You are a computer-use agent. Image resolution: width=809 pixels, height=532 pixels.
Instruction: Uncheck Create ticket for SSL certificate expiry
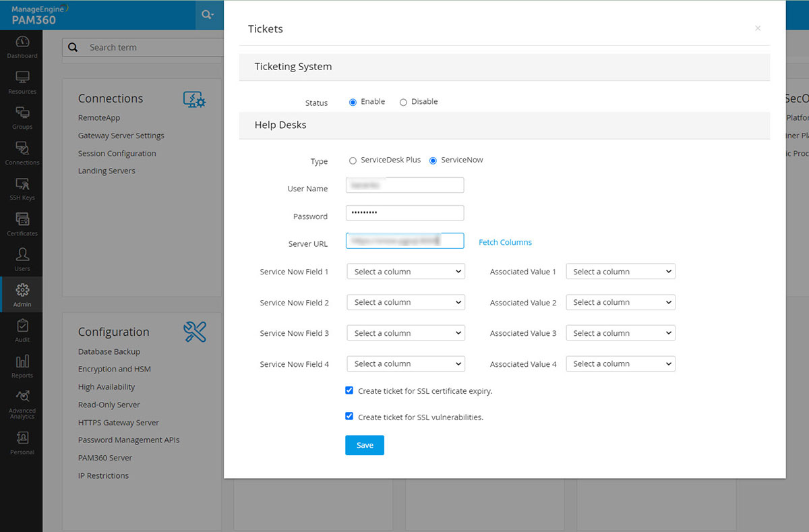(x=349, y=390)
